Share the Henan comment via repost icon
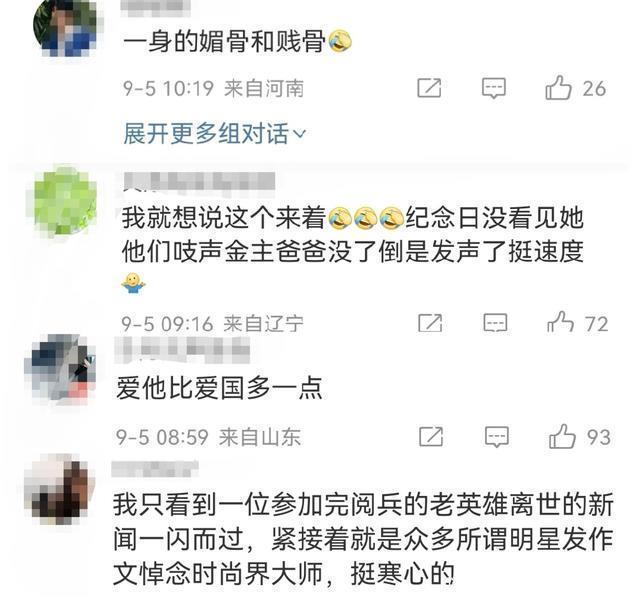Viewport: 640px width, 597px height. click(429, 88)
